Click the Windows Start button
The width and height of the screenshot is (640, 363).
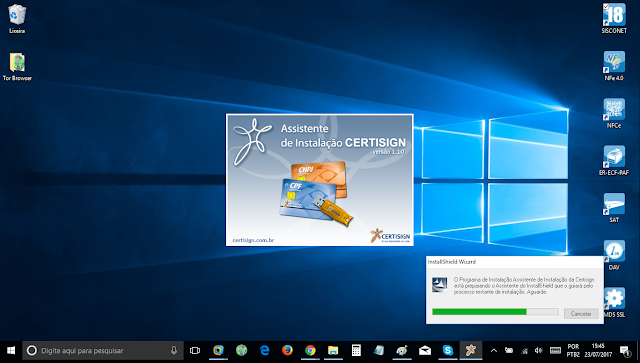tap(11, 351)
